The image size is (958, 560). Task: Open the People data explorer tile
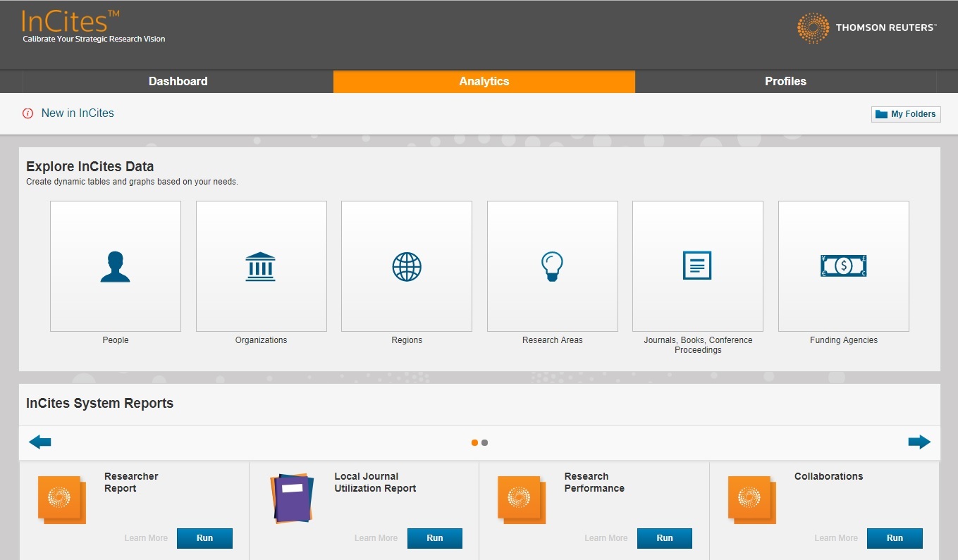click(x=116, y=266)
